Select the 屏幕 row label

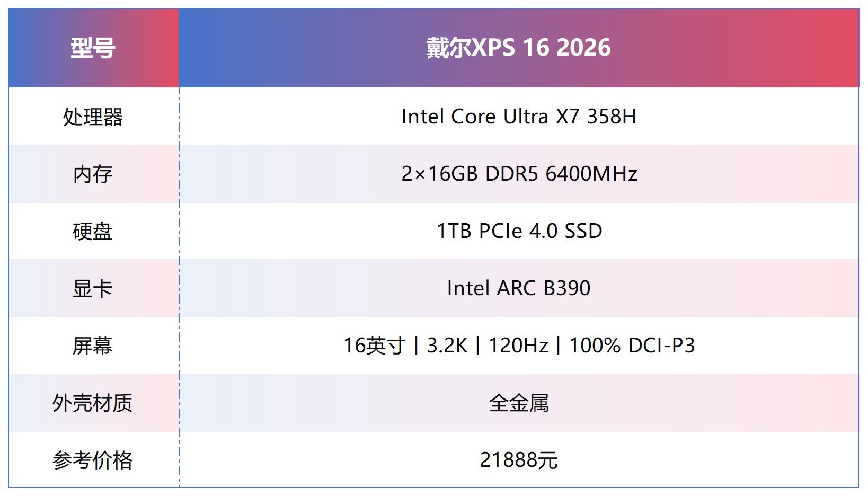[x=93, y=346]
